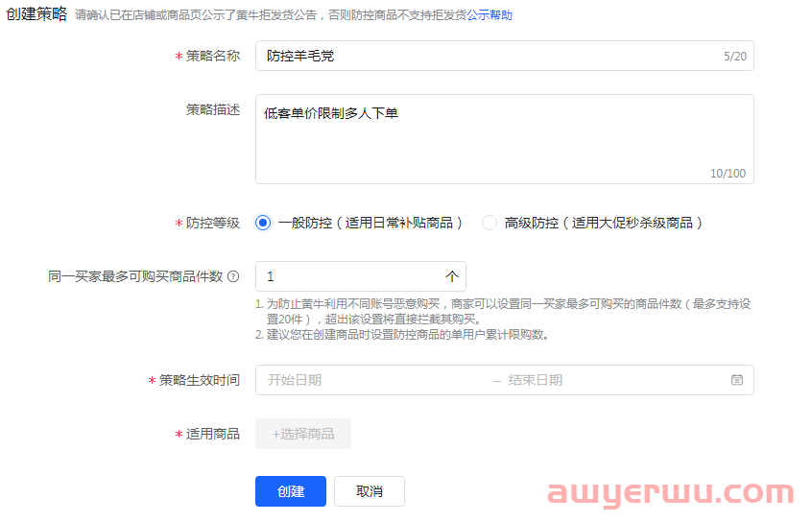The height and width of the screenshot is (522, 812).
Task: Click the 策略名称 input containing 防控羊毛党
Action: pos(480,57)
